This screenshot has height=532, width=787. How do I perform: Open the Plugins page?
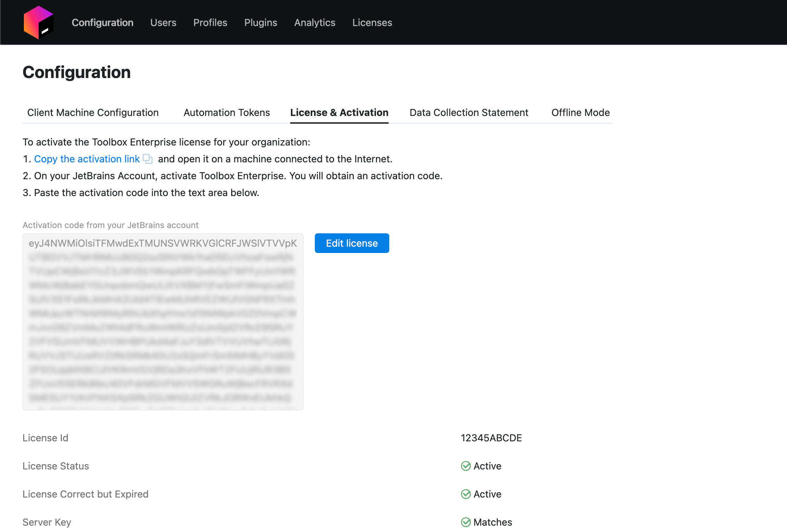click(x=260, y=22)
